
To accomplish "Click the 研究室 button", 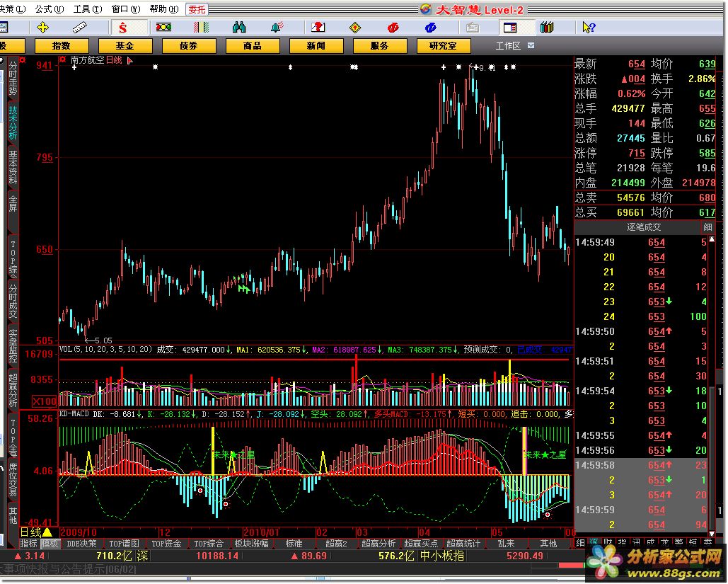I will pyautogui.click(x=442, y=45).
